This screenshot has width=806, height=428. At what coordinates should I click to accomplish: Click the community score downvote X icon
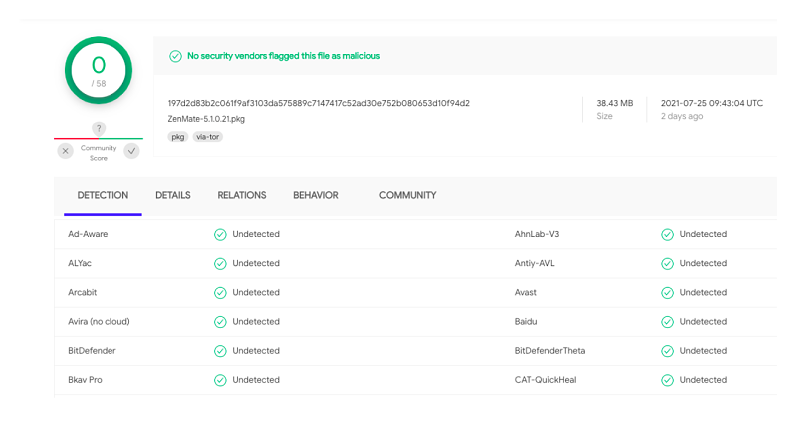point(65,151)
